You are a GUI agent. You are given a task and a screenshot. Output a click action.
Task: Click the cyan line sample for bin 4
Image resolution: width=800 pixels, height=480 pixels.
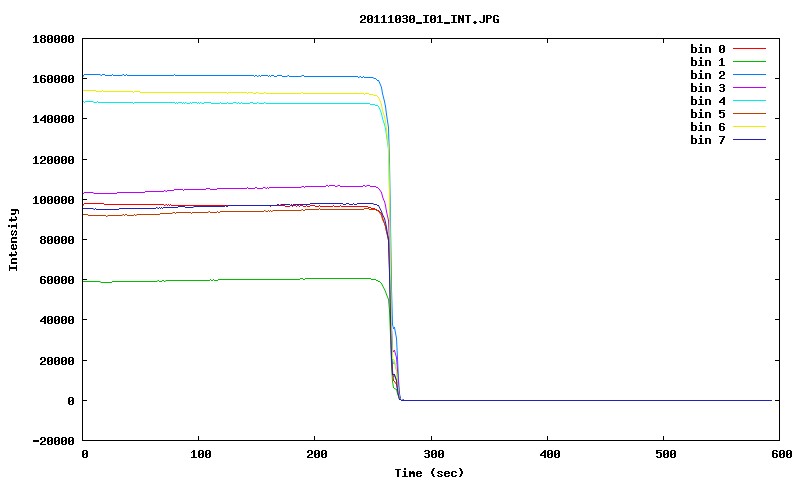pos(749,101)
